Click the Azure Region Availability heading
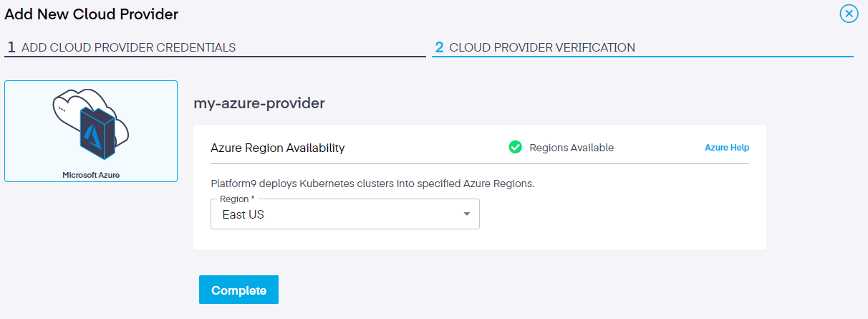This screenshot has height=319, width=868. [278, 148]
